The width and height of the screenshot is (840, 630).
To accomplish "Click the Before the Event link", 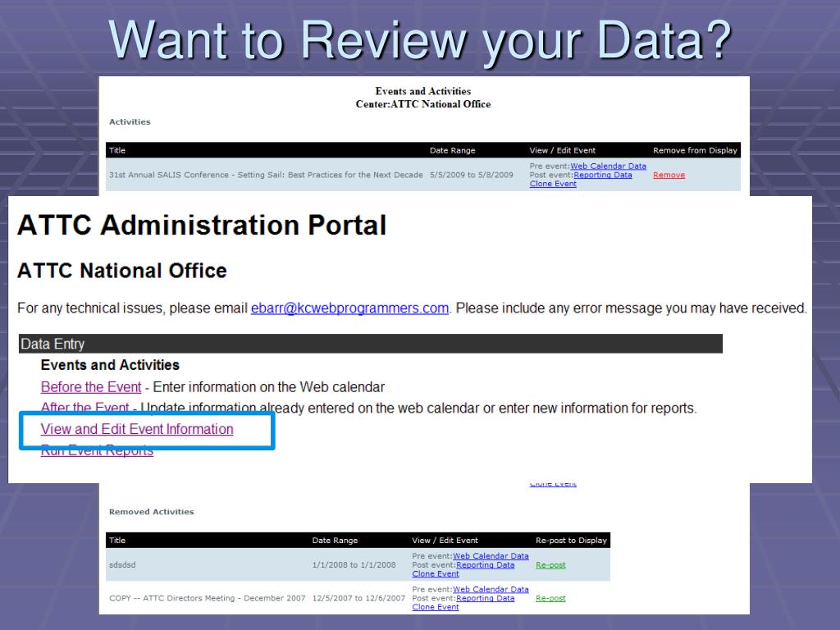I will [x=91, y=387].
